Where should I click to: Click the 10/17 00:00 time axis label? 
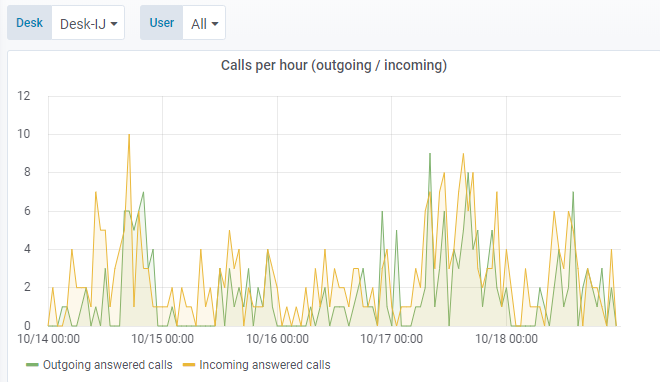[391, 339]
